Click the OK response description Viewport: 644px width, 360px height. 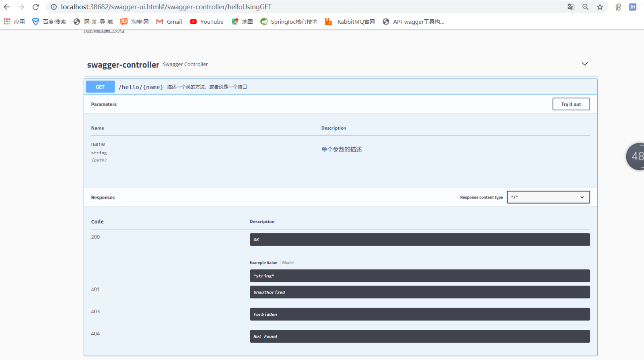click(x=420, y=240)
